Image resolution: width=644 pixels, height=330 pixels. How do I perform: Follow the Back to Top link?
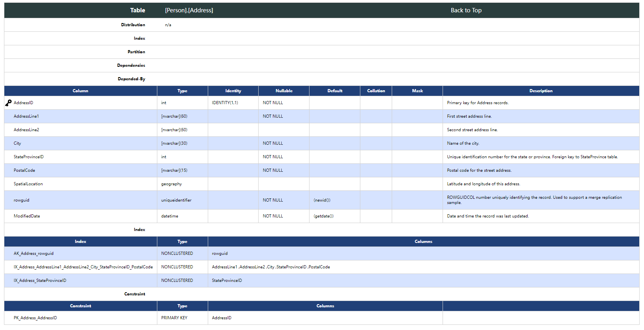coord(466,10)
